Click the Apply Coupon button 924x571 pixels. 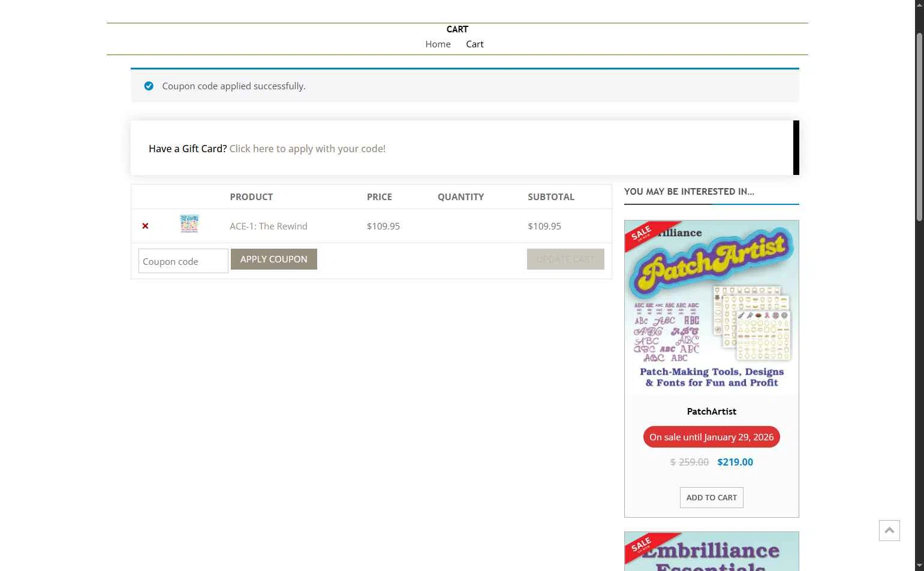(x=274, y=259)
